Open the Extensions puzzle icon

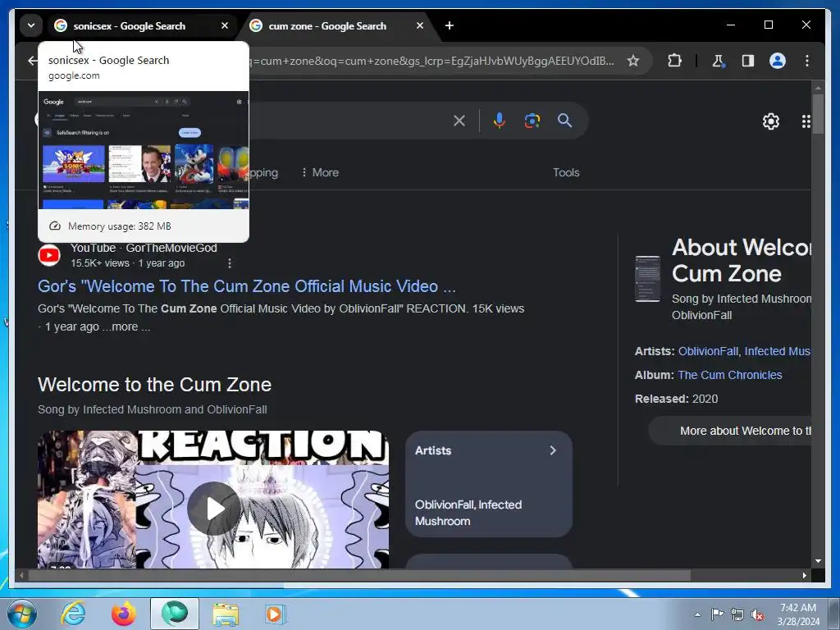point(674,61)
